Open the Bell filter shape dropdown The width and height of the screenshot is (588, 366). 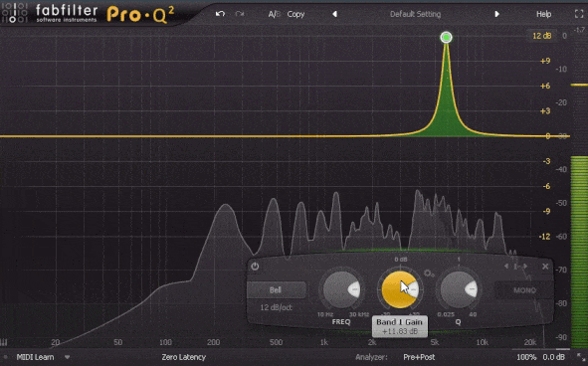coord(276,289)
